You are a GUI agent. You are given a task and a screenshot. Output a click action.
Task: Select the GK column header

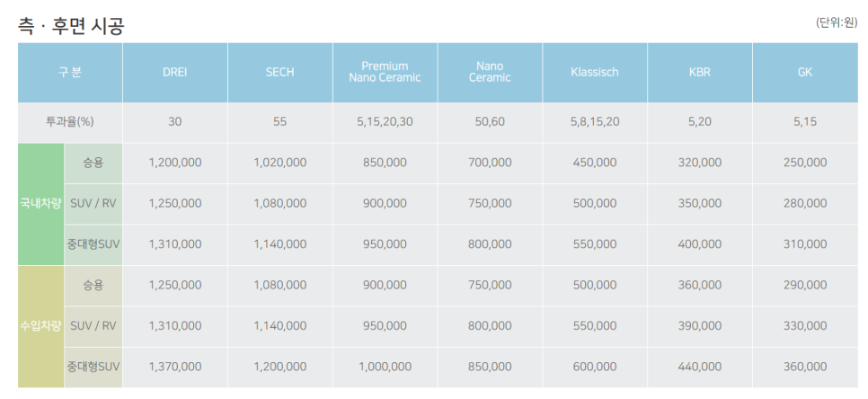click(805, 73)
